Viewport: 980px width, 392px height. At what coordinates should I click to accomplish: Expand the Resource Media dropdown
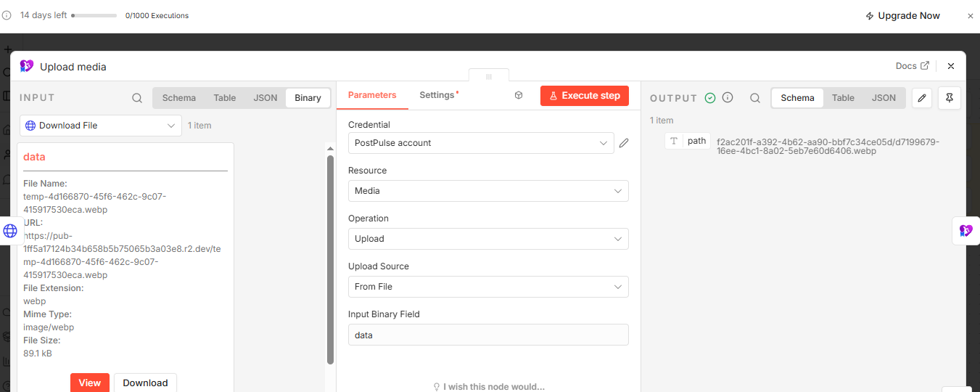488,191
